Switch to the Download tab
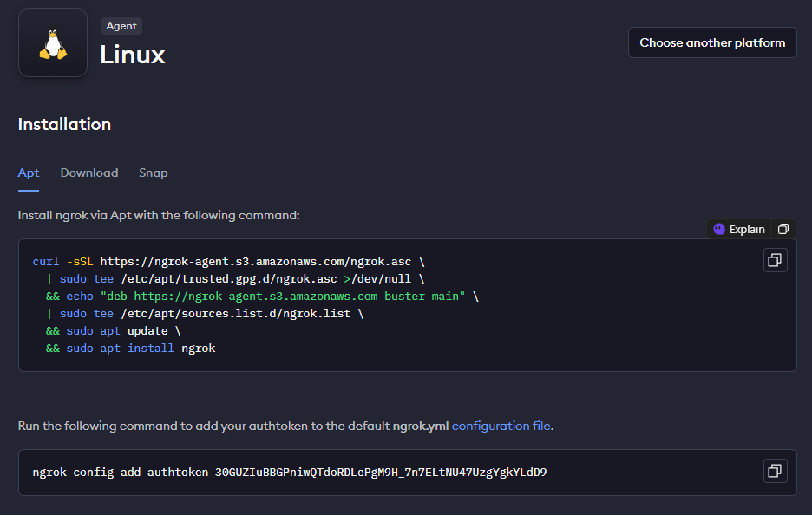The image size is (812, 515). (89, 173)
